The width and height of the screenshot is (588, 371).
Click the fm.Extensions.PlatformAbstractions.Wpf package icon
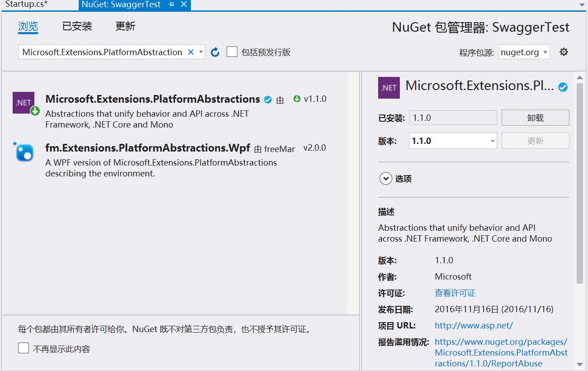[x=24, y=152]
